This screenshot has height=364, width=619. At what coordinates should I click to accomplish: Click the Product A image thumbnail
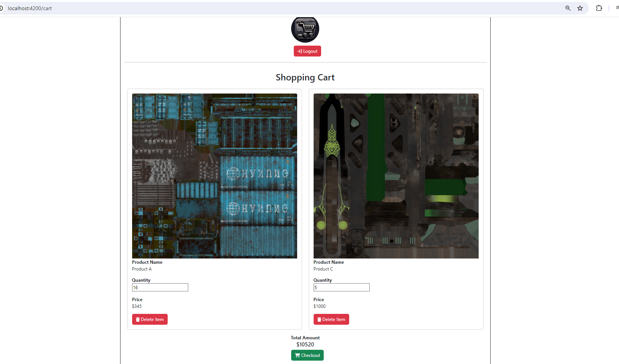pyautogui.click(x=214, y=176)
